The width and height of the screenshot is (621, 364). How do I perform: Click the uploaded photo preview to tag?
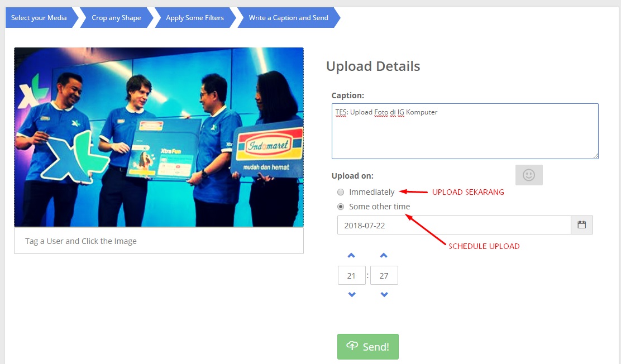pyautogui.click(x=159, y=137)
